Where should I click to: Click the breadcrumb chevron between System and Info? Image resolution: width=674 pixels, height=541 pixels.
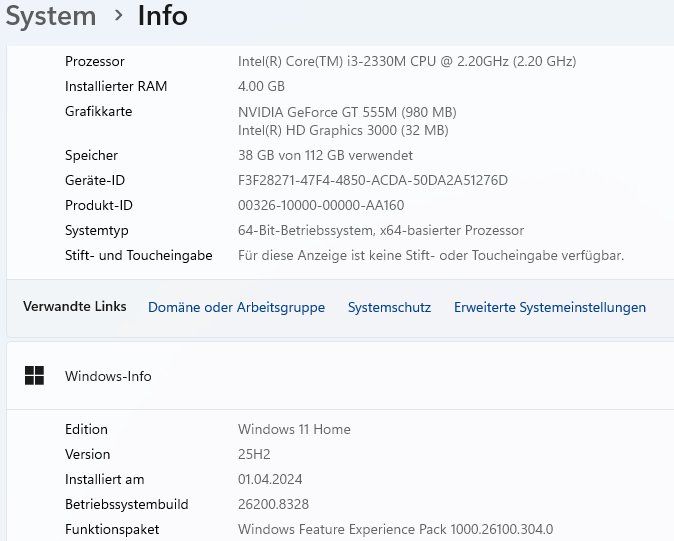[119, 15]
